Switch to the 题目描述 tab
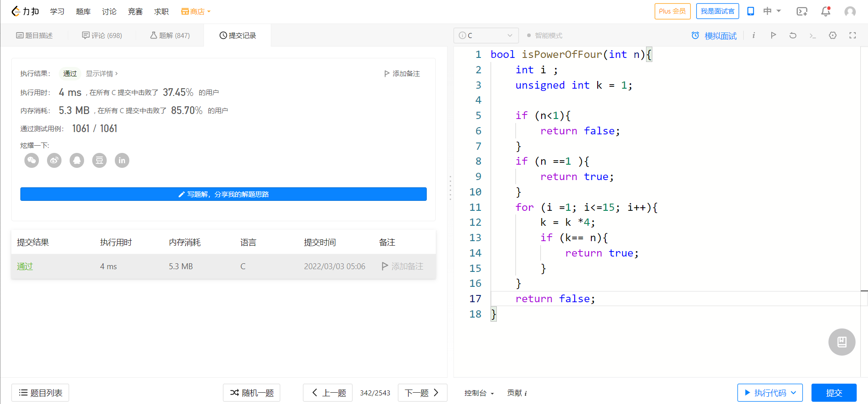The image size is (868, 404). (x=34, y=35)
